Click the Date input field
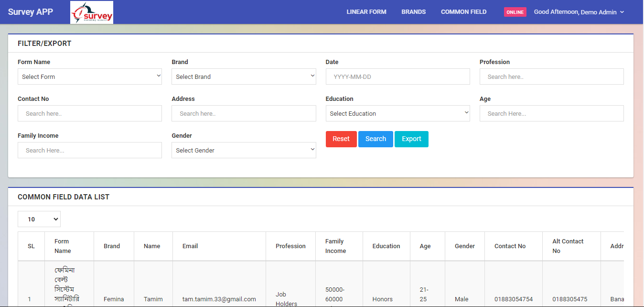The height and width of the screenshot is (307, 644). point(397,77)
